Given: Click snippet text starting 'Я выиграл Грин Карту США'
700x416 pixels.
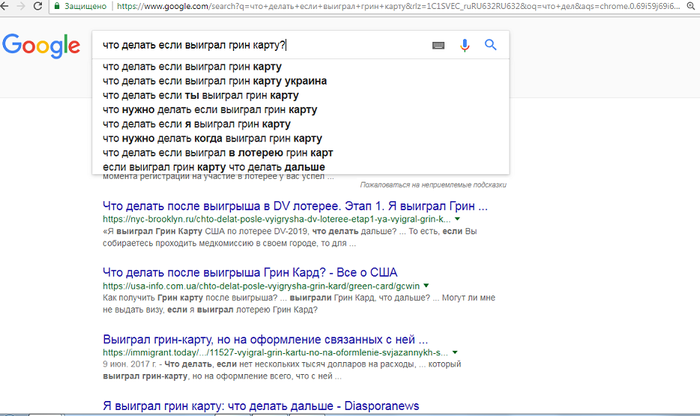Looking at the screenshot, I should click(x=290, y=237).
